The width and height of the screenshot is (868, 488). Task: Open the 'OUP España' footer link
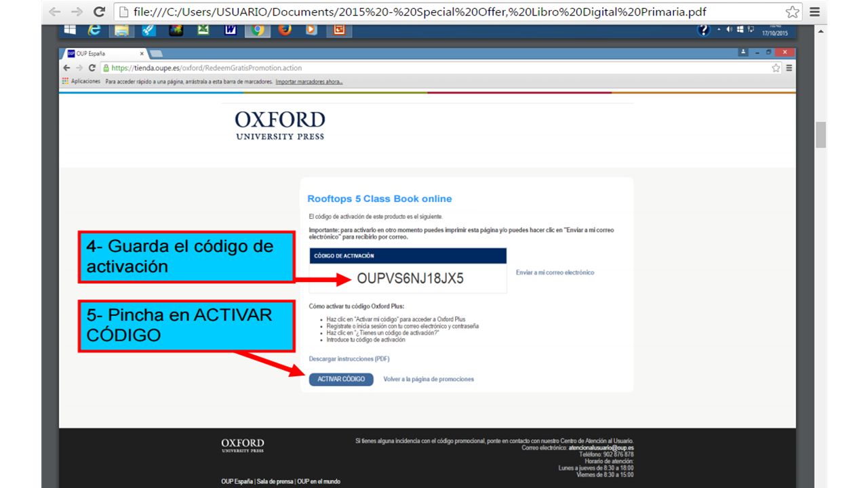(x=237, y=481)
